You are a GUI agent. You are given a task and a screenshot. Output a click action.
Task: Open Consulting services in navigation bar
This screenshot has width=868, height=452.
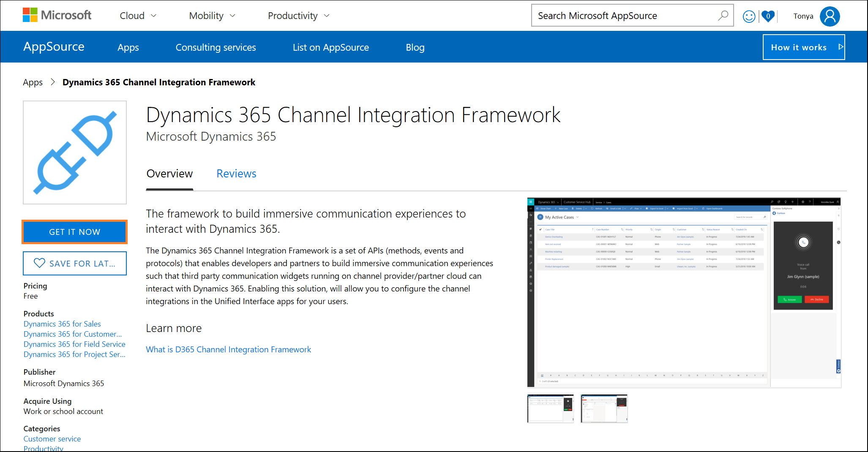[x=216, y=47]
